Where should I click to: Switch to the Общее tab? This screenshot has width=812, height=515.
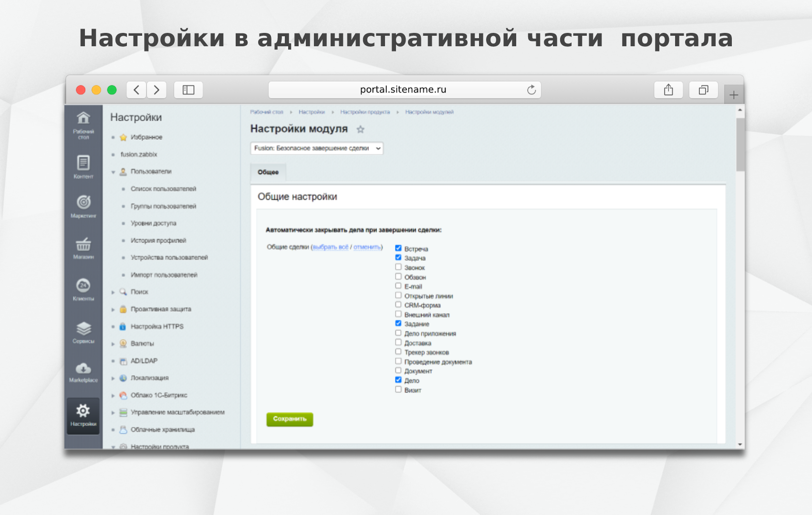[268, 172]
